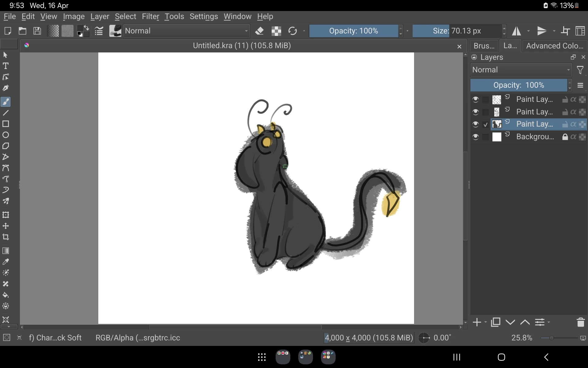Open brush blending mode Normal dropdown
588x368 pixels.
[x=187, y=31]
